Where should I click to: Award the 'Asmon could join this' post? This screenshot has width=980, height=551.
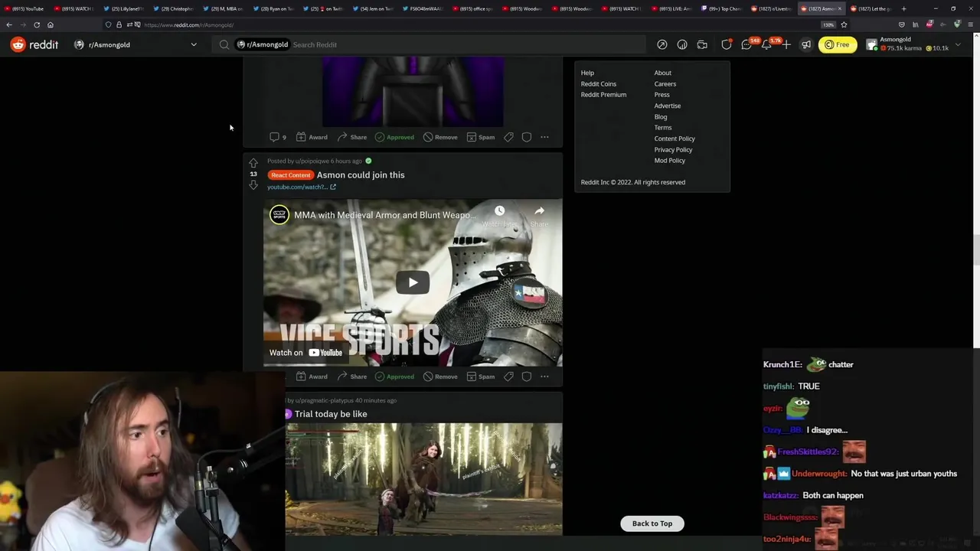point(312,377)
